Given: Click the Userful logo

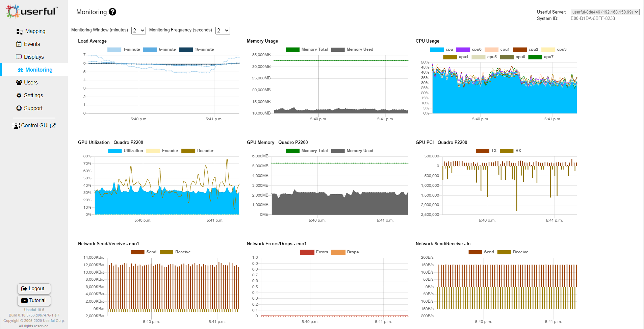Looking at the screenshot, I should pyautogui.click(x=32, y=11).
